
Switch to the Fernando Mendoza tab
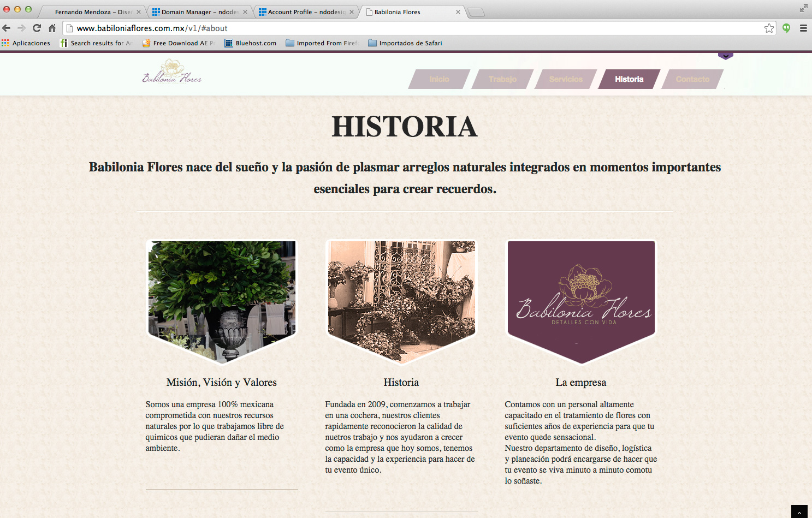tap(92, 12)
